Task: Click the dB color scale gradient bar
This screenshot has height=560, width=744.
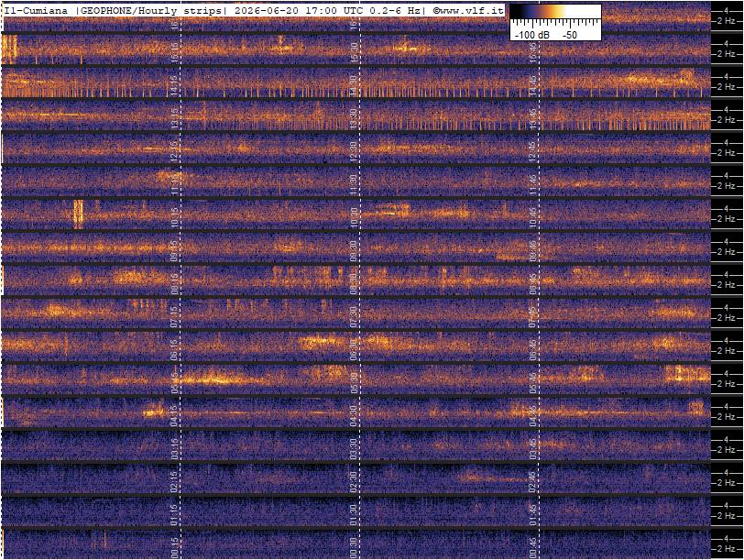Action: pos(555,11)
